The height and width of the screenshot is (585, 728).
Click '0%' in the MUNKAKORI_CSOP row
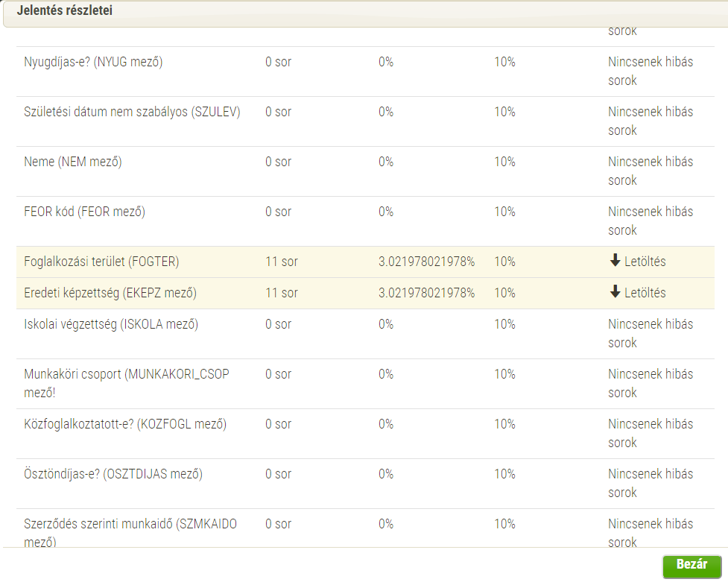tap(386, 374)
